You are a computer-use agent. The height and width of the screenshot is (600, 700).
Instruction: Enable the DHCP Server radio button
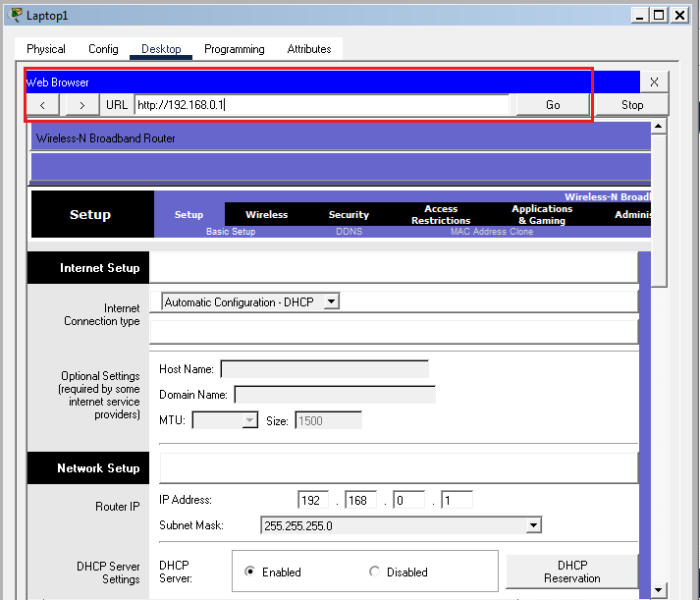click(x=249, y=572)
